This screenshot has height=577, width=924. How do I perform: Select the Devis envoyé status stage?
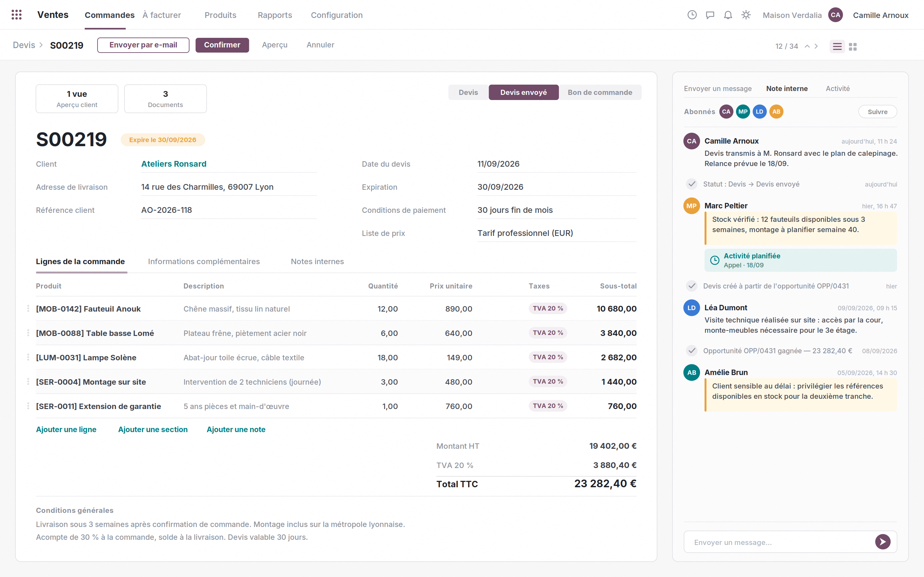pos(523,92)
